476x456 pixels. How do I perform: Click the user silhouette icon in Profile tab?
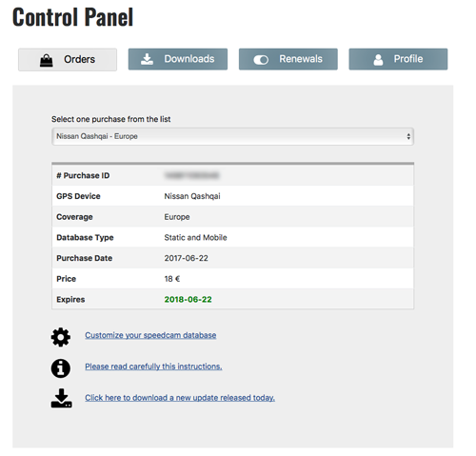click(378, 59)
